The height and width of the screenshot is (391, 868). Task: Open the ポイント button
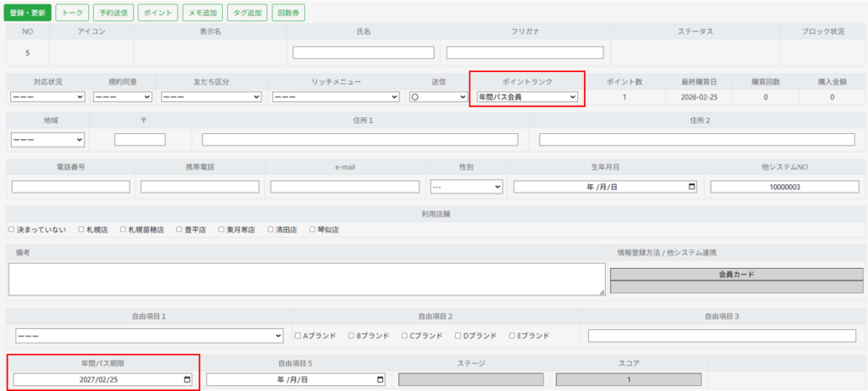pyautogui.click(x=158, y=13)
